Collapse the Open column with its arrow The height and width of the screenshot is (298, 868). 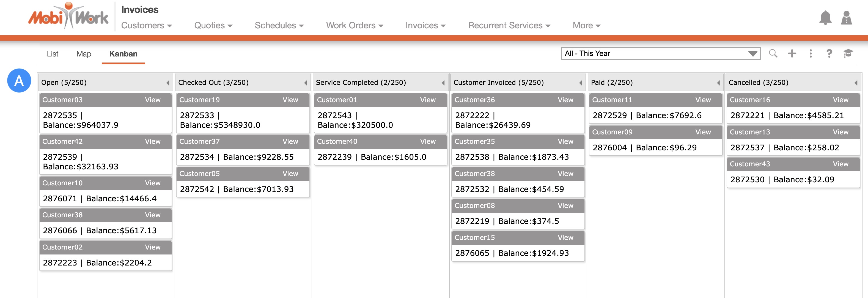pos(167,83)
